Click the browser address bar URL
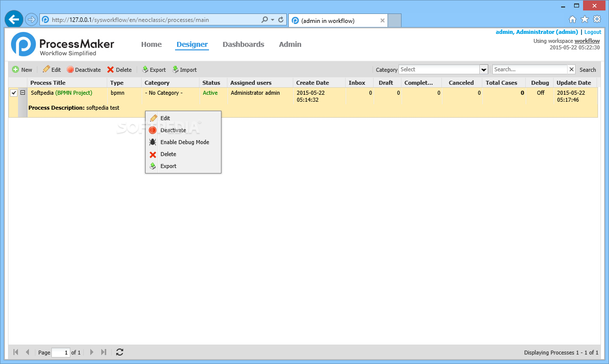The height and width of the screenshot is (364, 609). (130, 20)
